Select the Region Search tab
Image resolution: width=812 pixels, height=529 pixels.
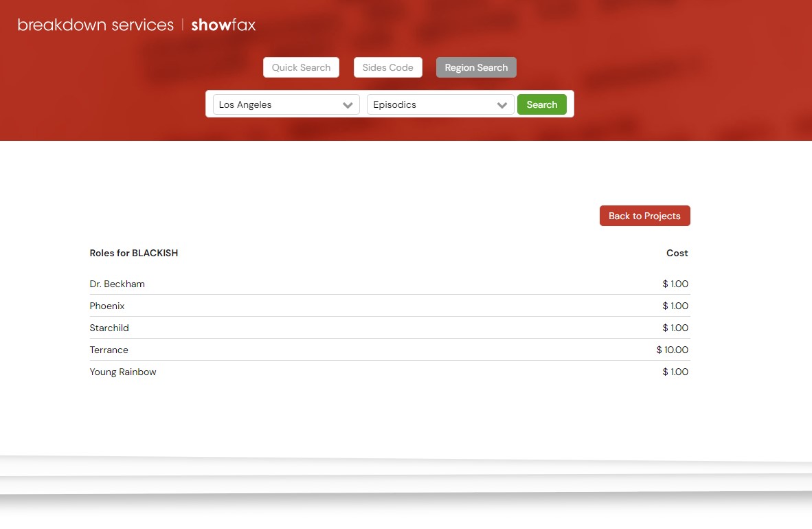[x=476, y=67]
